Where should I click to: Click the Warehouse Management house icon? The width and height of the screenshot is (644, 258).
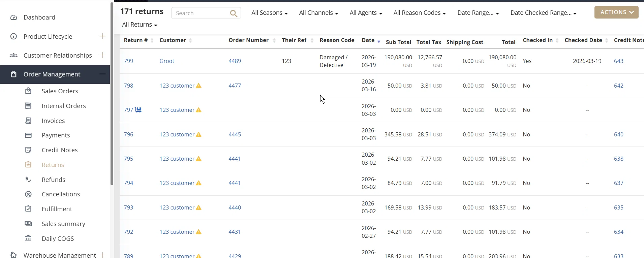click(13, 255)
